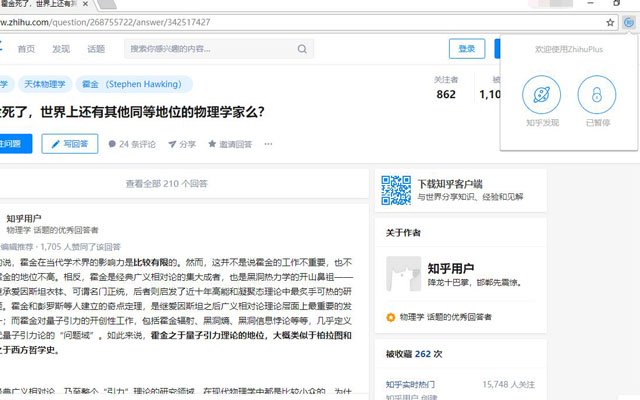Click the 知乎发现 planet icon

(542, 95)
